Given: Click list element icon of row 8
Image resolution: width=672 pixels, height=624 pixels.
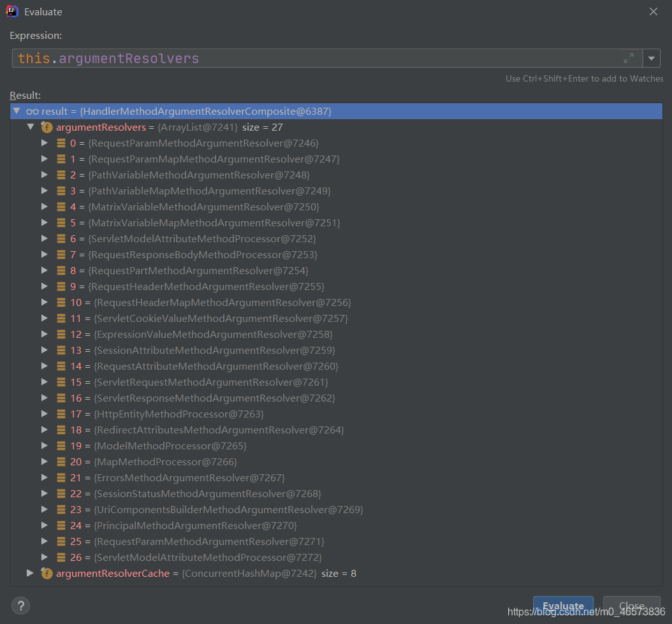Looking at the screenshot, I should [61, 270].
